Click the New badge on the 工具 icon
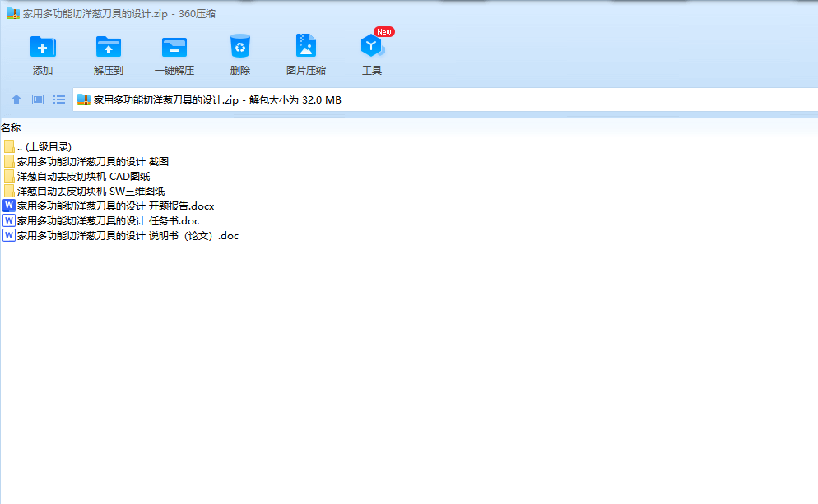Viewport: 818px width, 504px height. point(384,32)
